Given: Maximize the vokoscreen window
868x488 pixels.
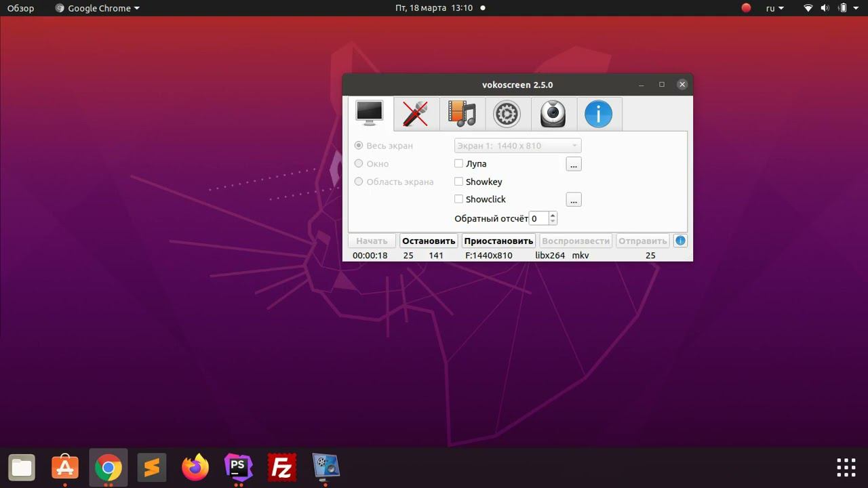Looking at the screenshot, I should click(662, 85).
